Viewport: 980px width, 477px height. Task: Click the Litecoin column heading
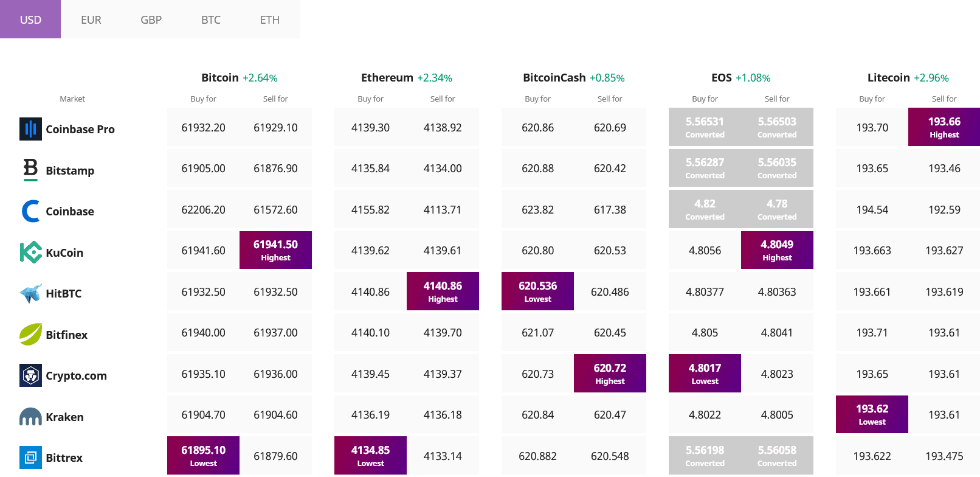[x=889, y=77]
